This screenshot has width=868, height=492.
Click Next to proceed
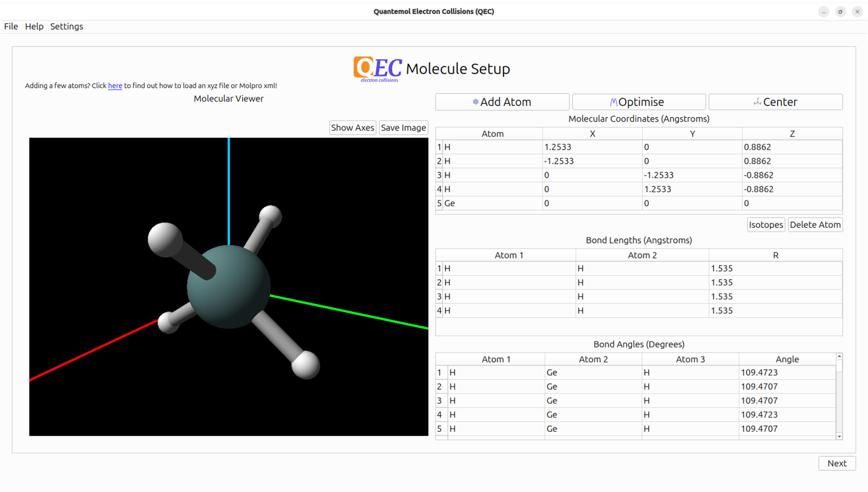(x=837, y=463)
